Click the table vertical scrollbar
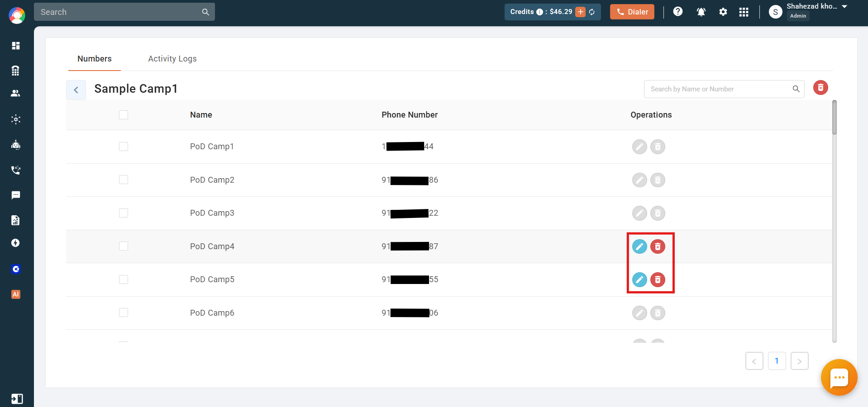This screenshot has width=868, height=407. tap(835, 118)
